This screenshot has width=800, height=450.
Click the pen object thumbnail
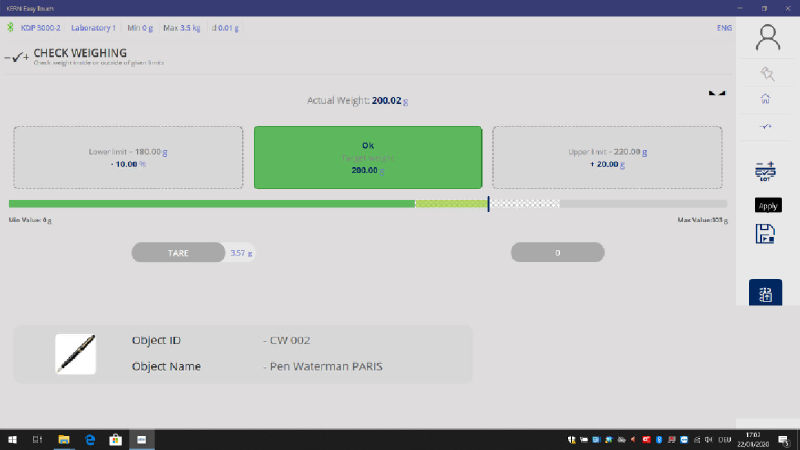75,353
